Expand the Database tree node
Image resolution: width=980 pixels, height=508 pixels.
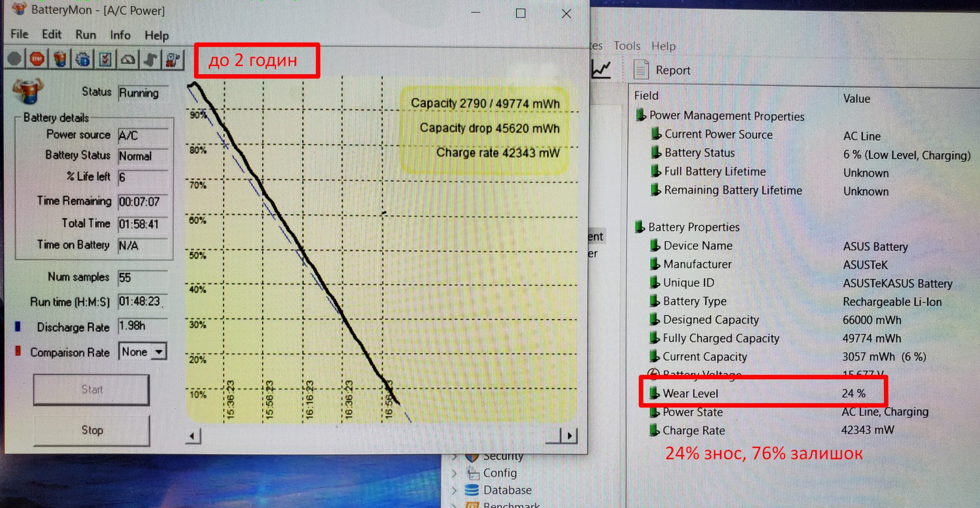pos(454,490)
